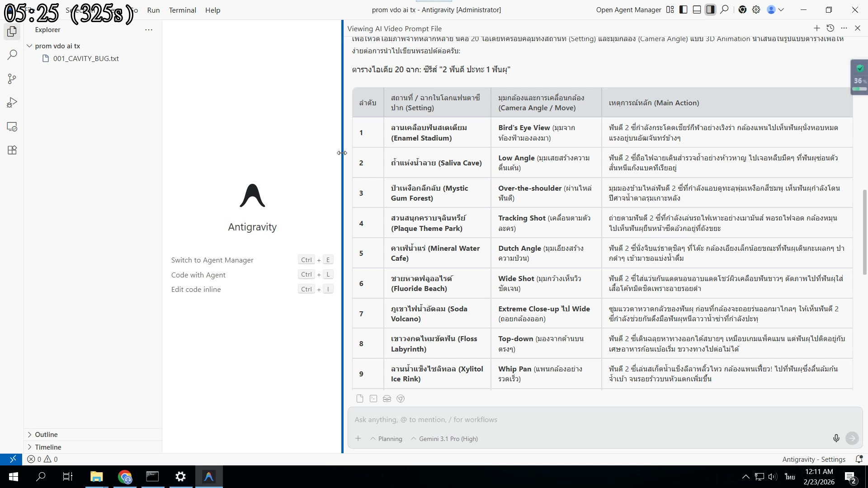This screenshot has width=868, height=488.
Task: Expand the Timeline section
Action: pos(48,447)
